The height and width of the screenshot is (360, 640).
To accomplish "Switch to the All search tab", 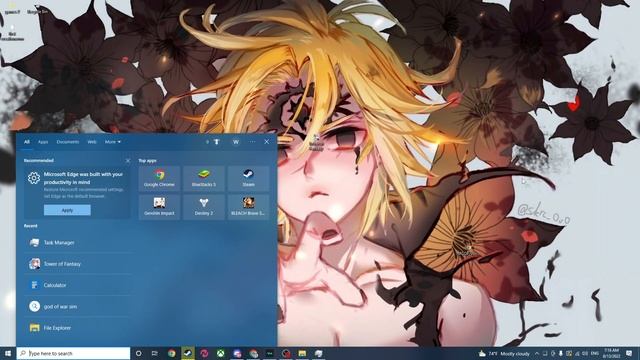I will pyautogui.click(x=27, y=142).
